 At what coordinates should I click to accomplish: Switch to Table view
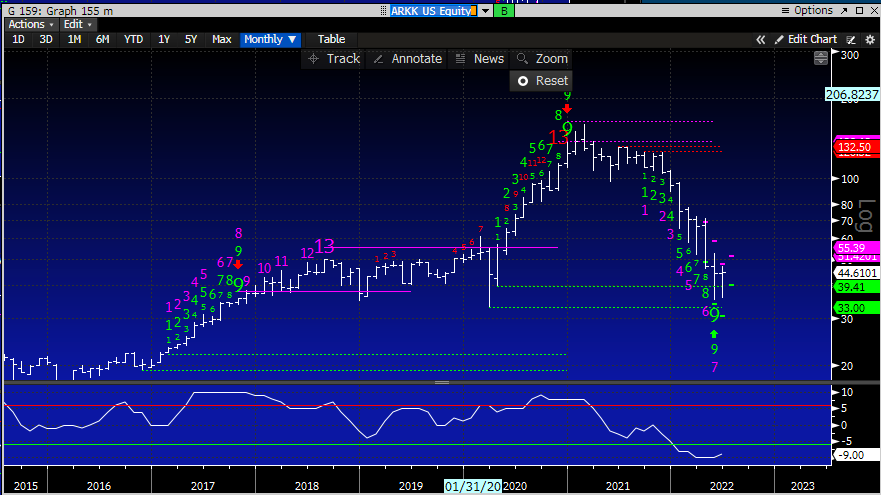click(331, 39)
